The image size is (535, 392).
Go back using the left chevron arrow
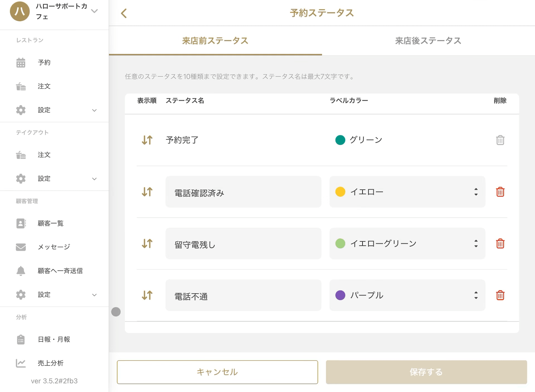124,13
